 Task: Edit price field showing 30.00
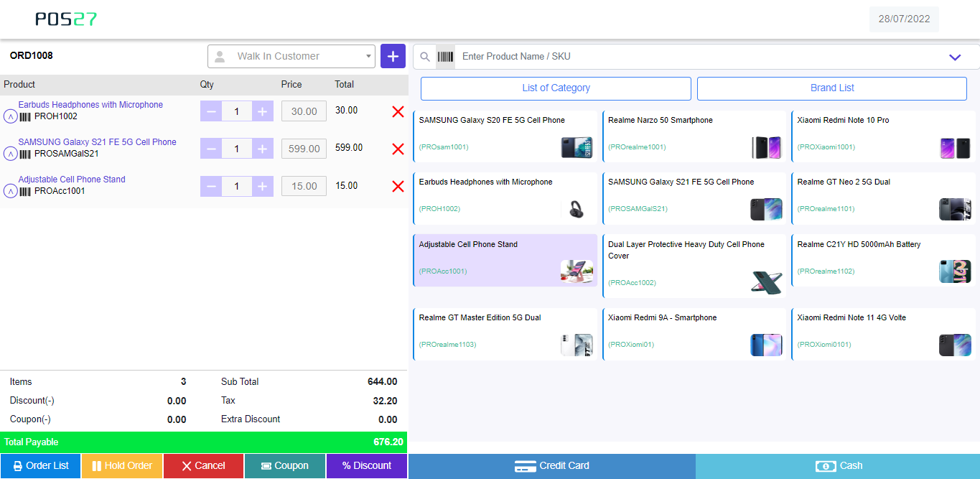coord(304,111)
